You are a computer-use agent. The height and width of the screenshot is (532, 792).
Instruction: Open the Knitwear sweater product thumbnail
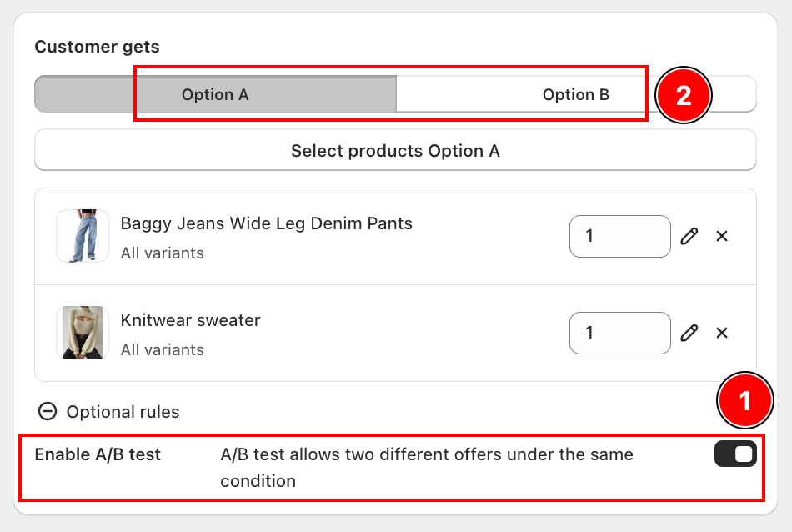coord(83,333)
